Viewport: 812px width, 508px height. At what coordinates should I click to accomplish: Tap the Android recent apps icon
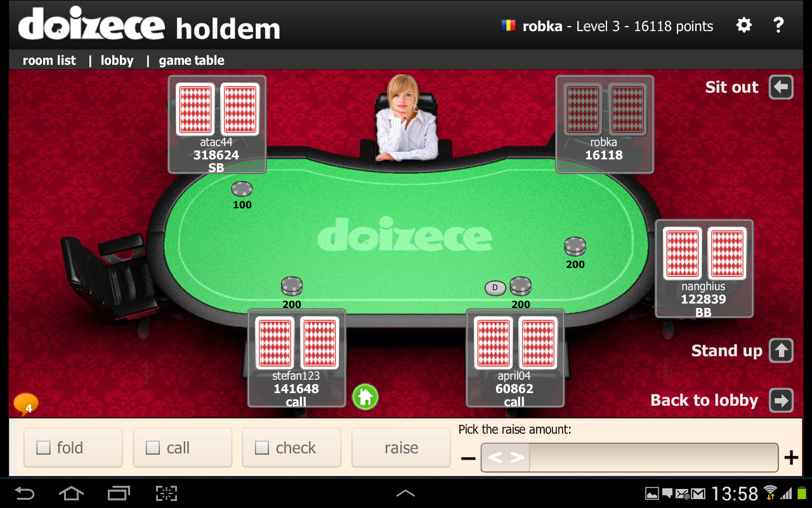(119, 493)
